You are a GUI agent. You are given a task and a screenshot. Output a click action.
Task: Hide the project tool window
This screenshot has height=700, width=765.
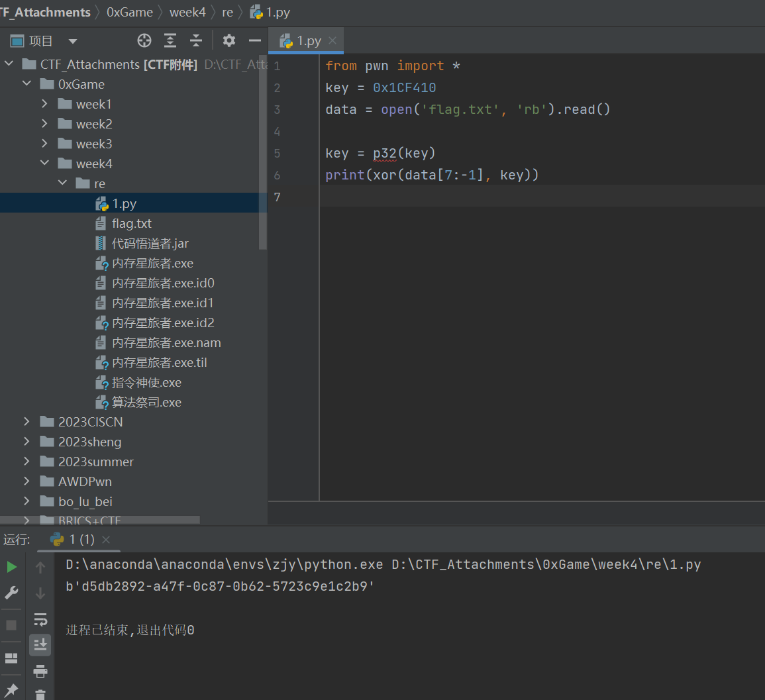pos(255,41)
